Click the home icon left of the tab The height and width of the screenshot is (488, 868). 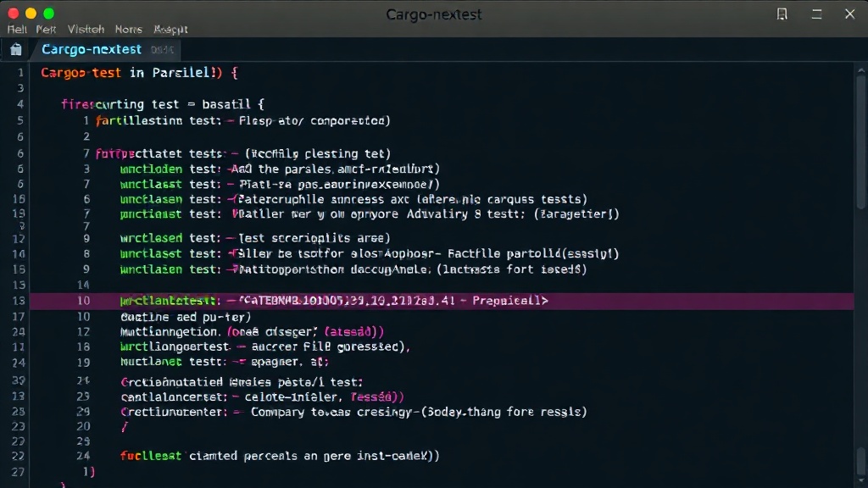tap(16, 50)
